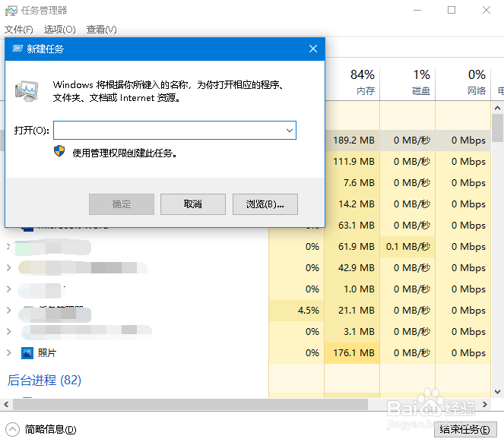Click the Task Manager title bar icon
This screenshot has height=442, width=504.
11,11
